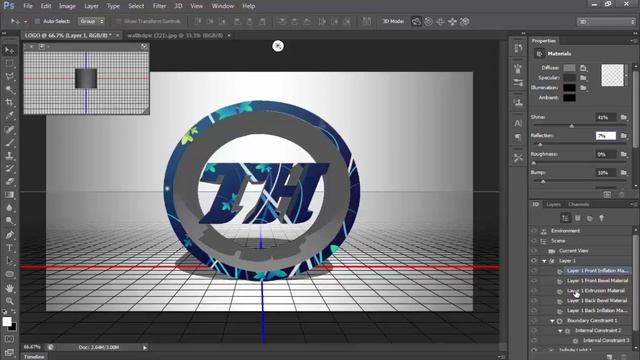Open the 3D panel flyout menu

[633, 204]
